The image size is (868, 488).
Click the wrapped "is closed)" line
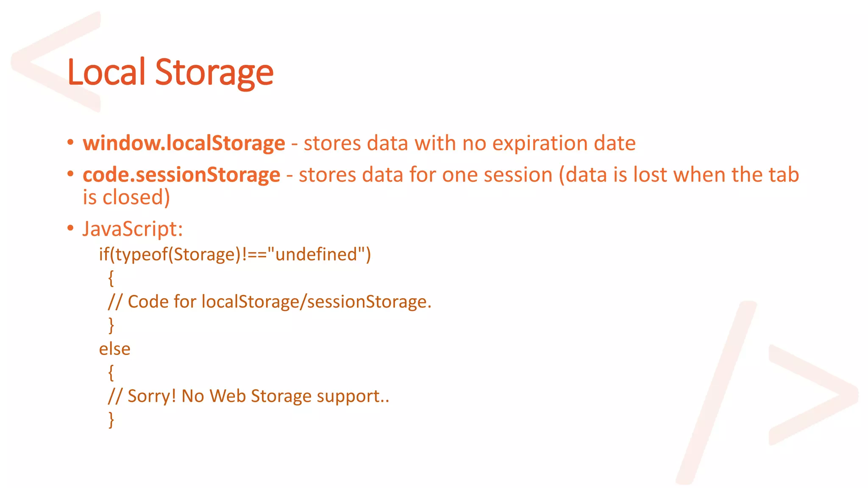click(126, 197)
